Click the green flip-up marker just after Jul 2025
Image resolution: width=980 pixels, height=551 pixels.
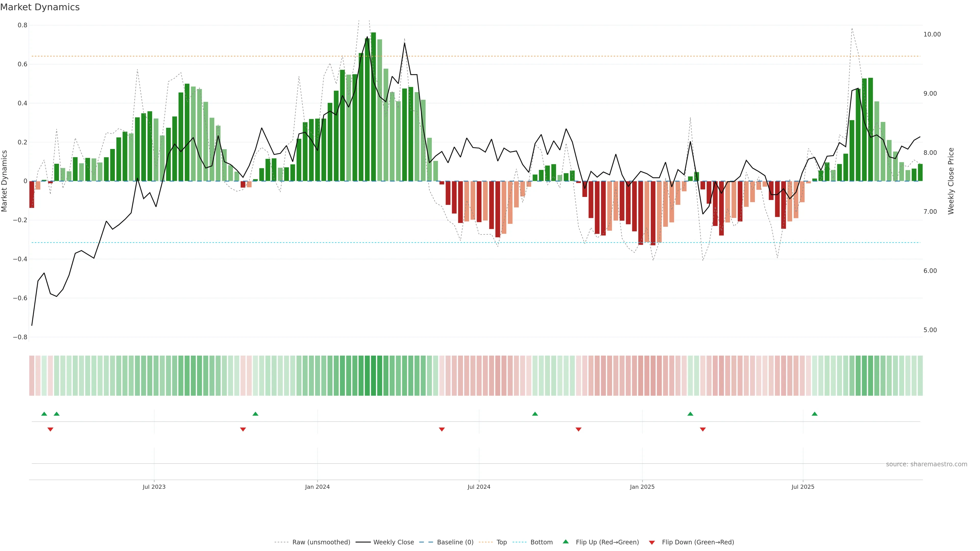(x=815, y=414)
